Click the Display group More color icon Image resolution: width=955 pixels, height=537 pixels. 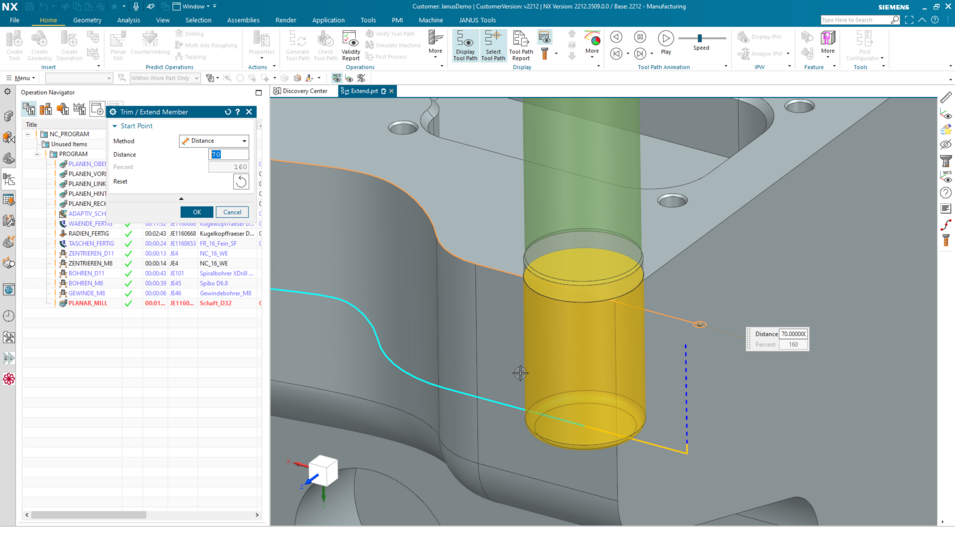tap(592, 39)
